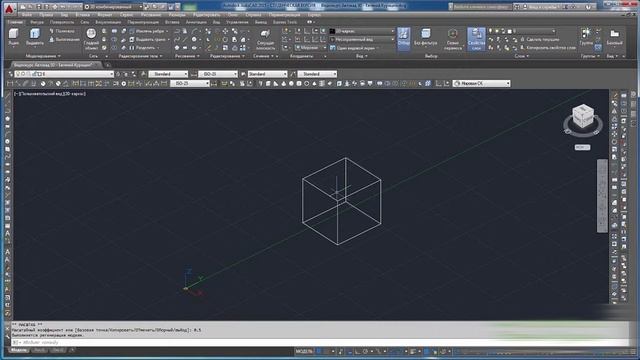Open the Формат menu
This screenshot has width=640, height=360.
105,15
